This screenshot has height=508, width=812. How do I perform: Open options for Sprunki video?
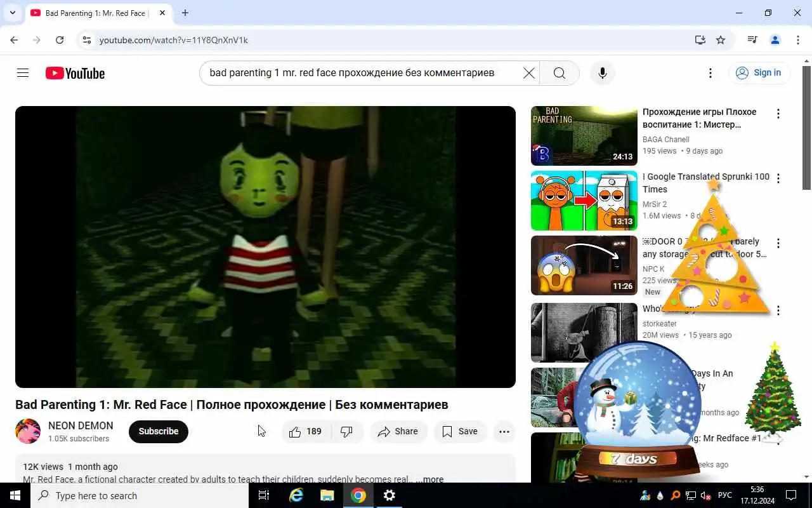(x=778, y=178)
